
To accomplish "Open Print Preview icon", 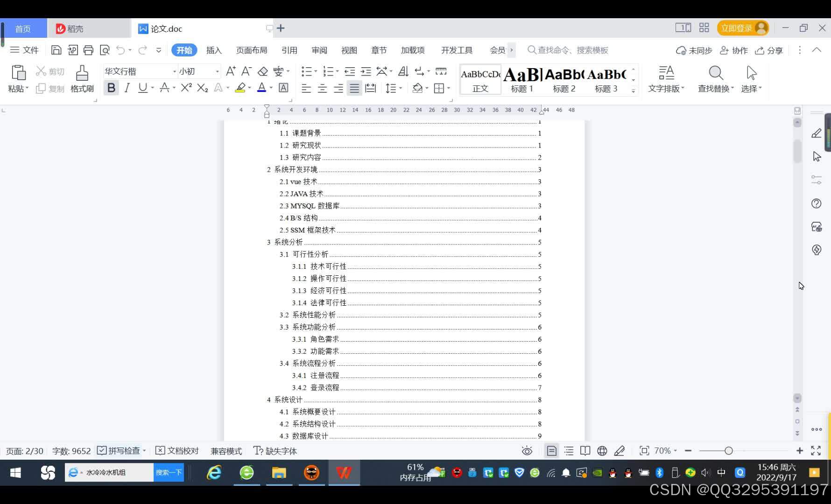I will tap(105, 50).
